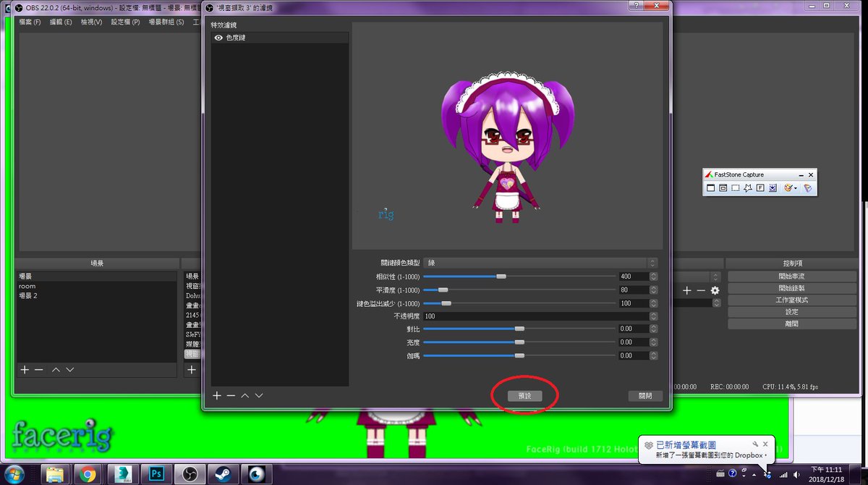Open the 設定檔 (P) menu in OBS

coord(125,22)
